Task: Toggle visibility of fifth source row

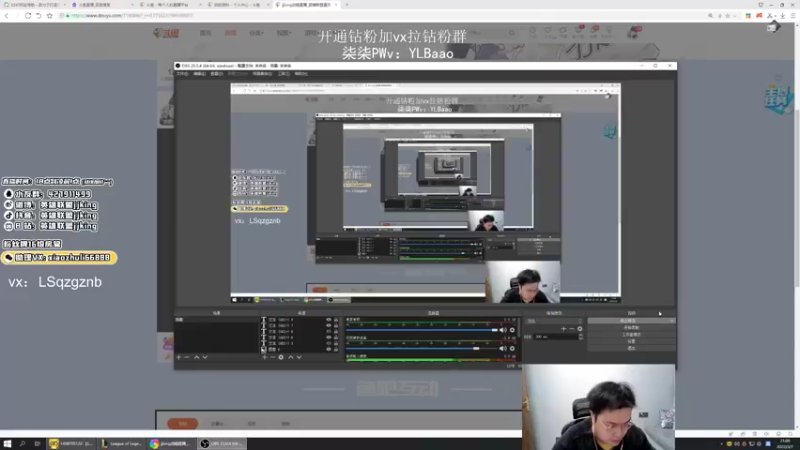Action: [x=329, y=343]
